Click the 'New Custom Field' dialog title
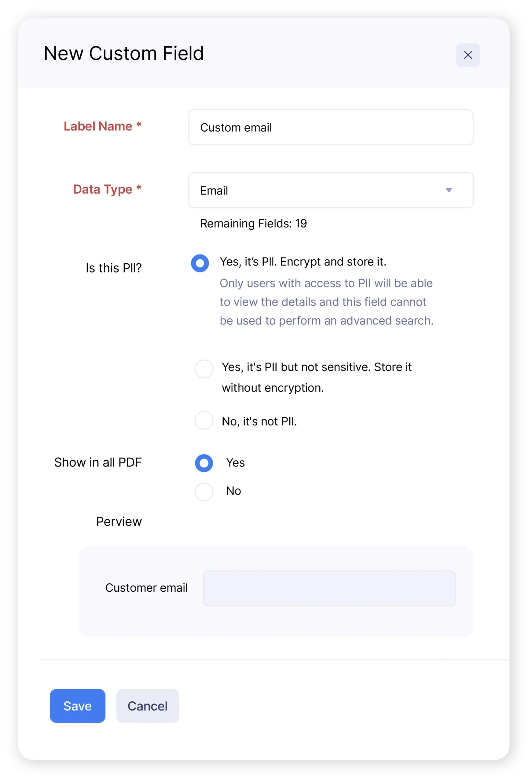Viewport: 532px width, 782px height. point(124,53)
